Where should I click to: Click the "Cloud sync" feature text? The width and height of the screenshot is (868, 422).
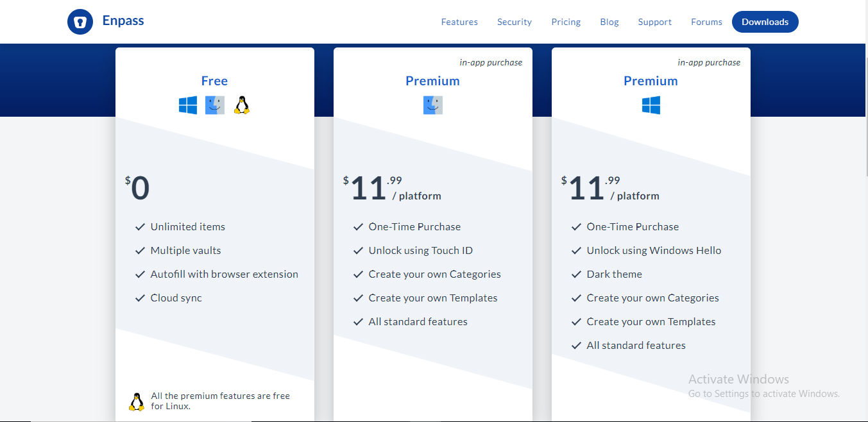point(176,298)
